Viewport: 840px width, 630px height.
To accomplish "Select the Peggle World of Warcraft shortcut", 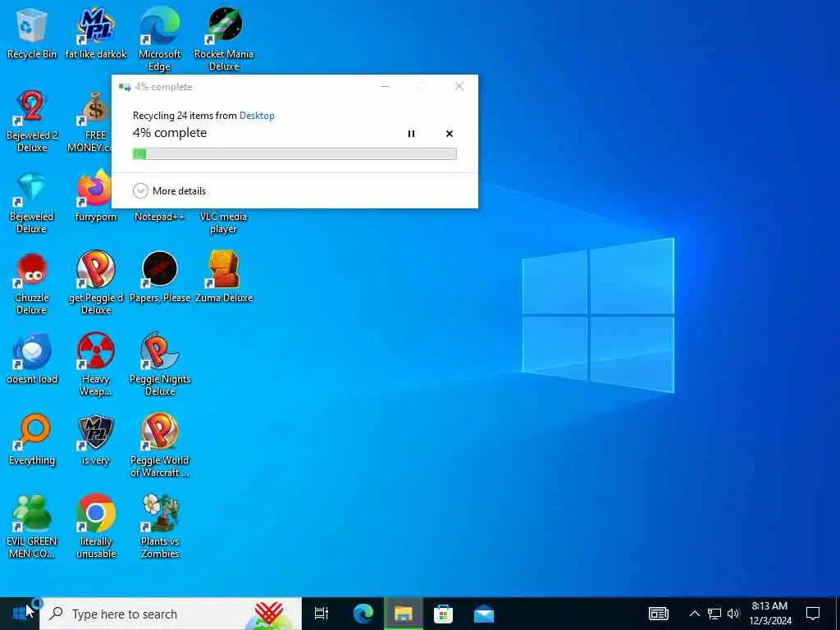I will coord(160,445).
